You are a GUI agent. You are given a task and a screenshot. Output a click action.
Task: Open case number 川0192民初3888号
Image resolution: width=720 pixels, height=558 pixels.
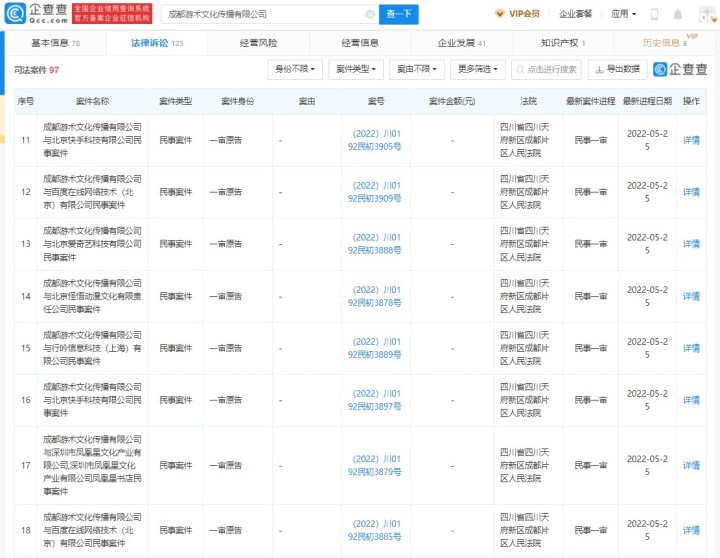click(375, 244)
